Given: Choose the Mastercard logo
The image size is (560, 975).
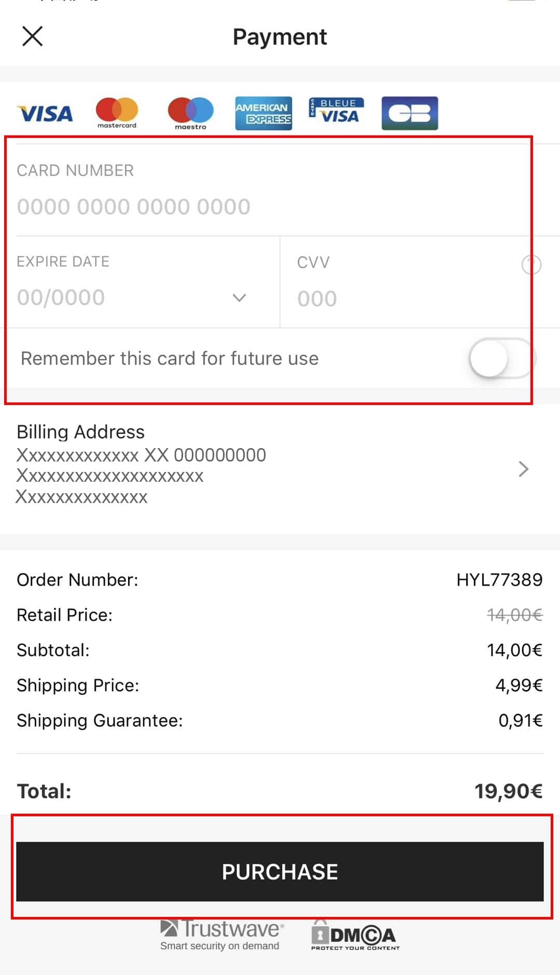Looking at the screenshot, I should [x=117, y=112].
